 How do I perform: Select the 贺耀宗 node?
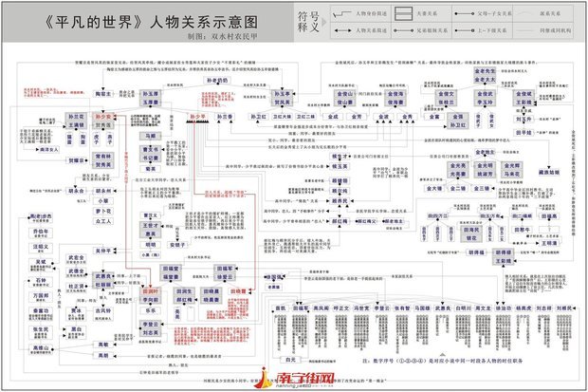[x=76, y=160]
